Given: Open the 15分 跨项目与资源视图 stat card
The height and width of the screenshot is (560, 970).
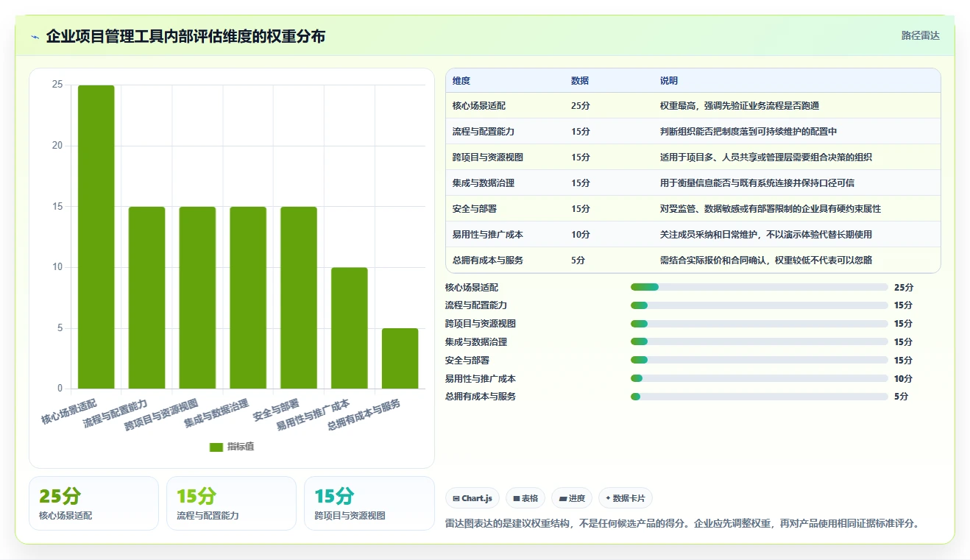Looking at the screenshot, I should (x=369, y=503).
